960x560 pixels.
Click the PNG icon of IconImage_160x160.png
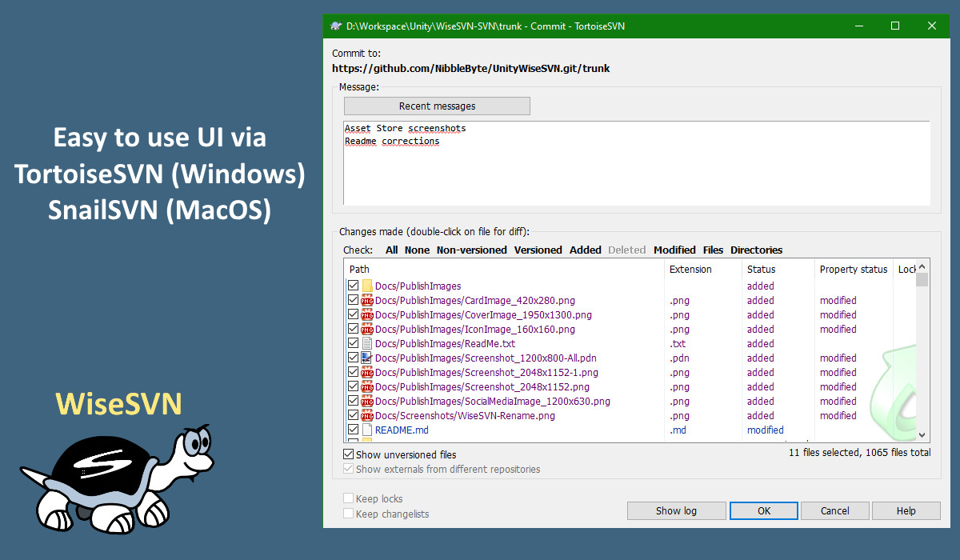[367, 330]
